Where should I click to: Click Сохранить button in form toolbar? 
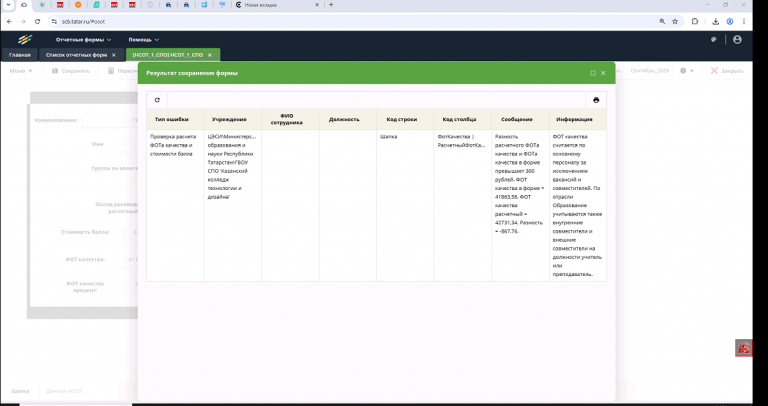coord(71,71)
